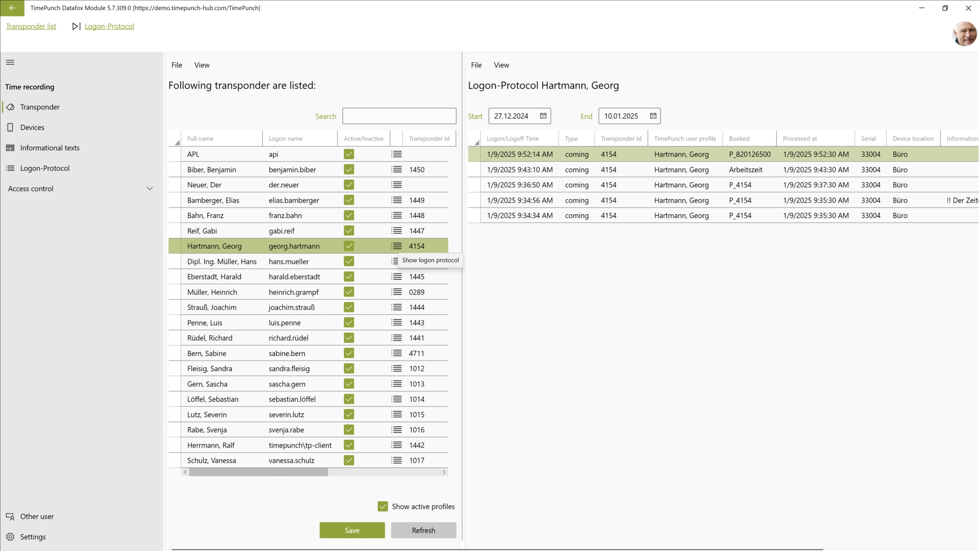Click the calendar icon next to Start date
The image size is (980, 551).
[x=544, y=116]
